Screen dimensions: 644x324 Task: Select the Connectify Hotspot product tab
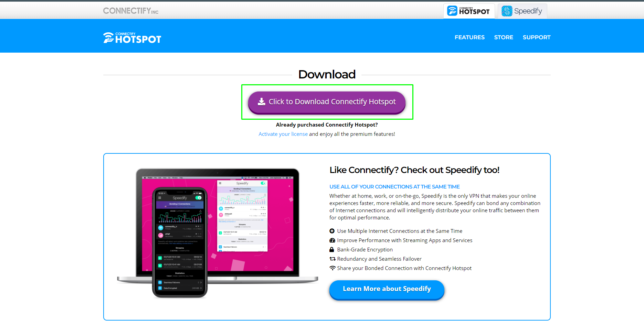tap(469, 11)
